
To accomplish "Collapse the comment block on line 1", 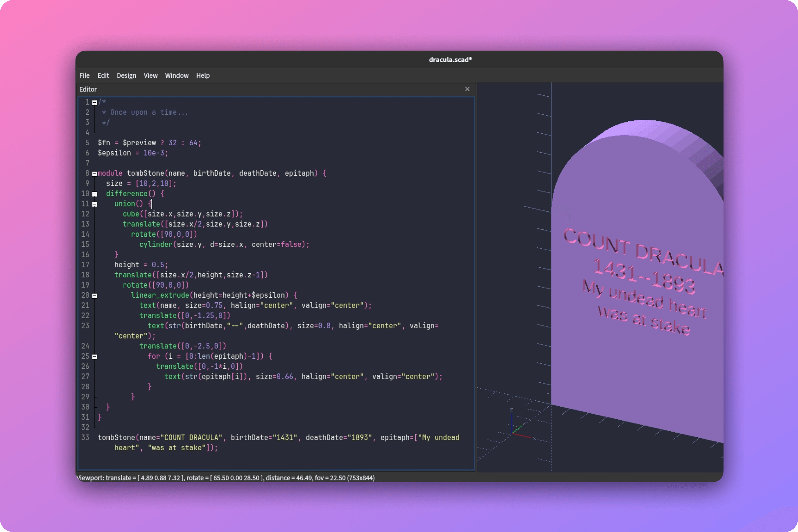I will click(94, 102).
